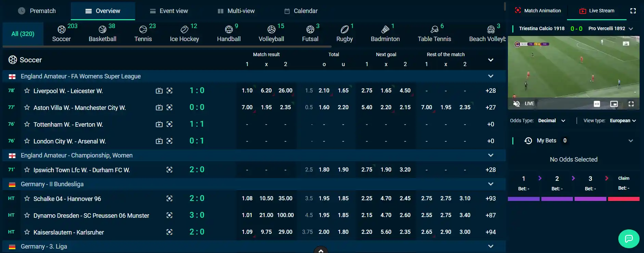Expand video player to fullscreen

click(631, 104)
